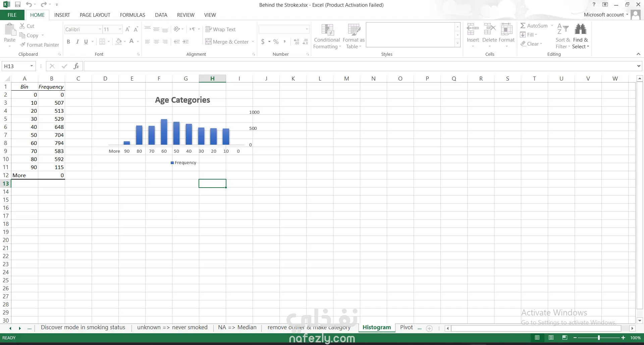Expand the formula bar
644x345 pixels.
[x=639, y=66]
